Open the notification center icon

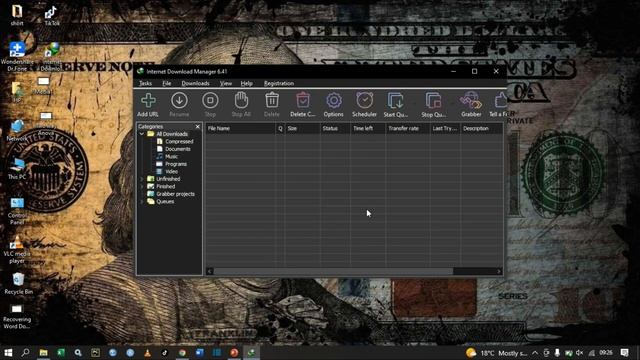click(x=624, y=352)
